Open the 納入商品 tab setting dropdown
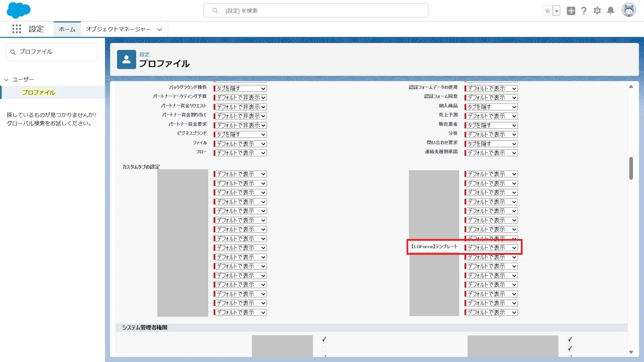 [x=492, y=107]
